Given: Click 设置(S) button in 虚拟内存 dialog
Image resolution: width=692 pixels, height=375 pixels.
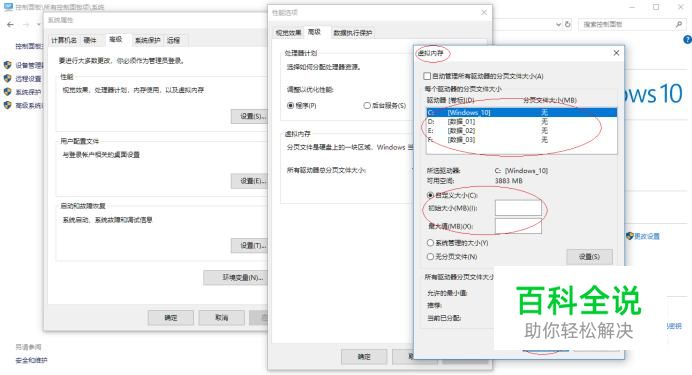Looking at the screenshot, I should tap(589, 257).
